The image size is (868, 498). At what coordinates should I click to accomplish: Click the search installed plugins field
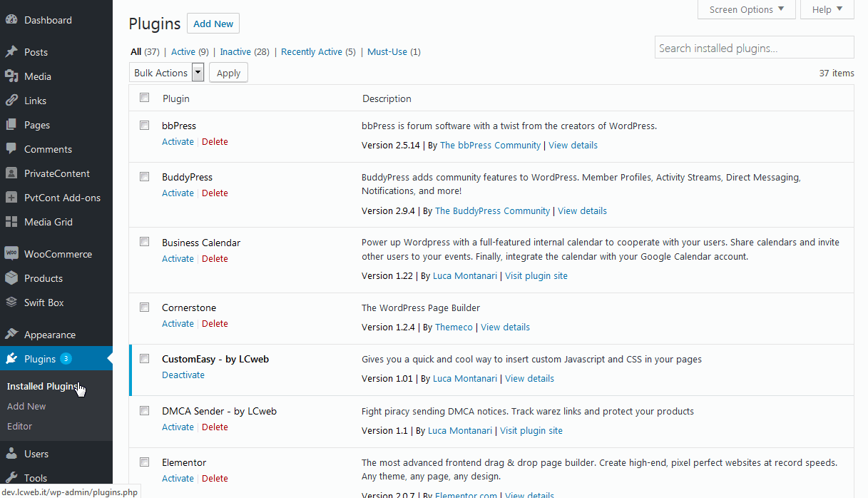coord(754,47)
